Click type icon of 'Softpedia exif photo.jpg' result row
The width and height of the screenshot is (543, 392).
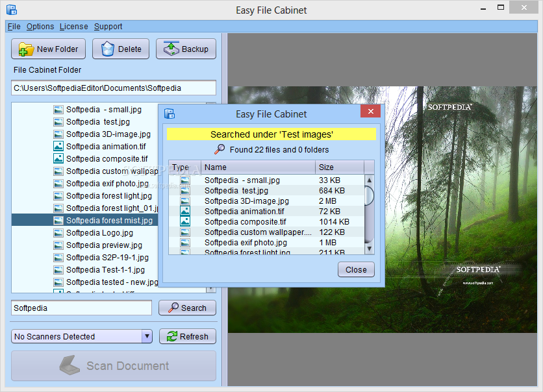[x=185, y=243]
